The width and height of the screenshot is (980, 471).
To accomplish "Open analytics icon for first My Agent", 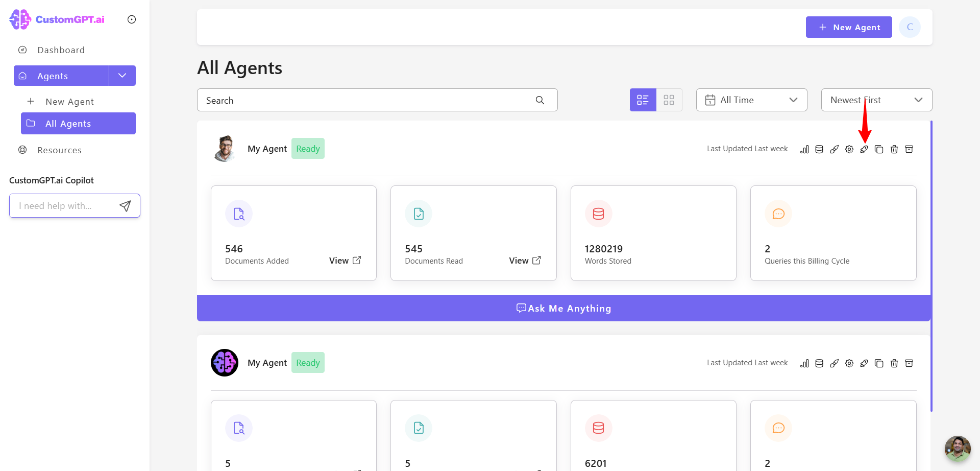I will tap(804, 149).
